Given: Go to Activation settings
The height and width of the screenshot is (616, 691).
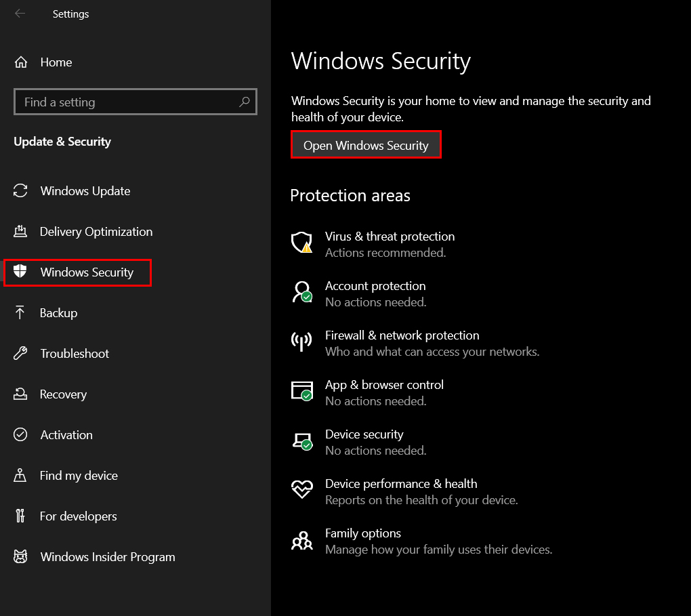Looking at the screenshot, I should point(66,434).
